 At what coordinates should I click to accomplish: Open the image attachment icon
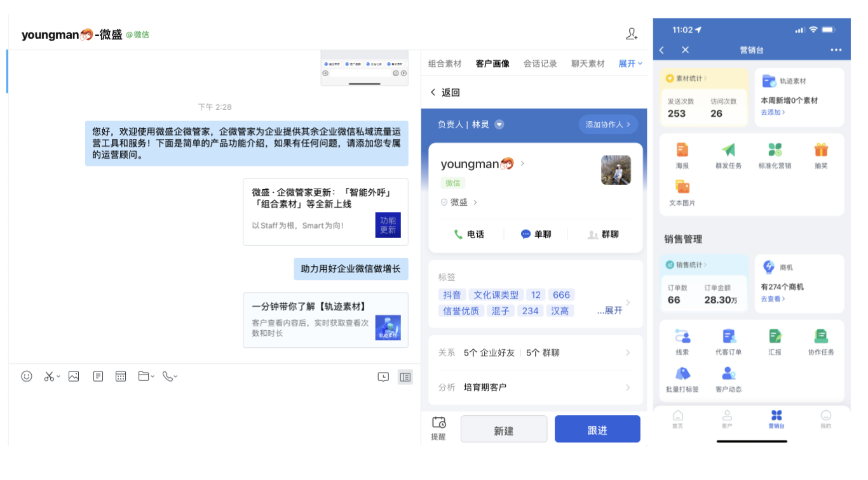[74, 377]
